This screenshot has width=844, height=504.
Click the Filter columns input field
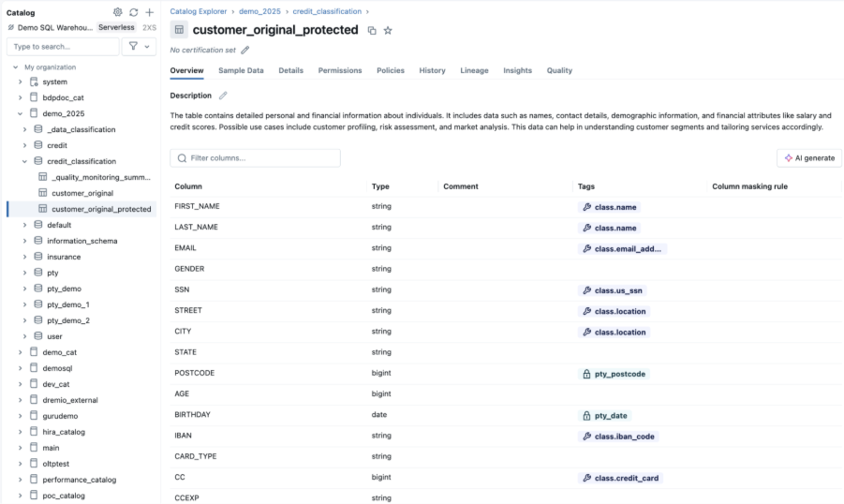255,157
